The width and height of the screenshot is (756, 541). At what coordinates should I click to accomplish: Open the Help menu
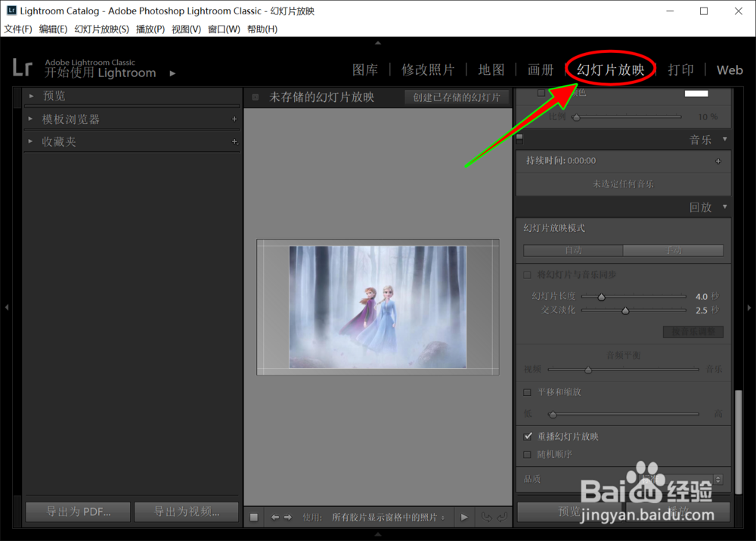262,29
